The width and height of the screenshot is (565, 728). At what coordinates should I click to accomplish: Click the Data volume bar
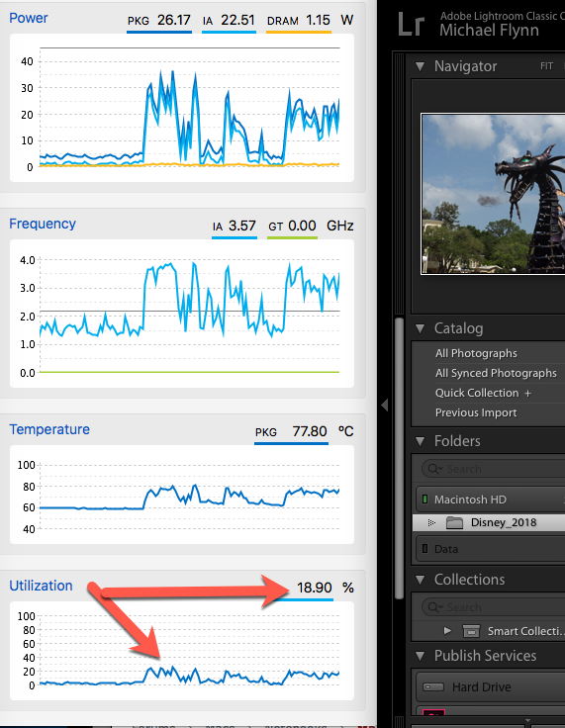[x=490, y=549]
